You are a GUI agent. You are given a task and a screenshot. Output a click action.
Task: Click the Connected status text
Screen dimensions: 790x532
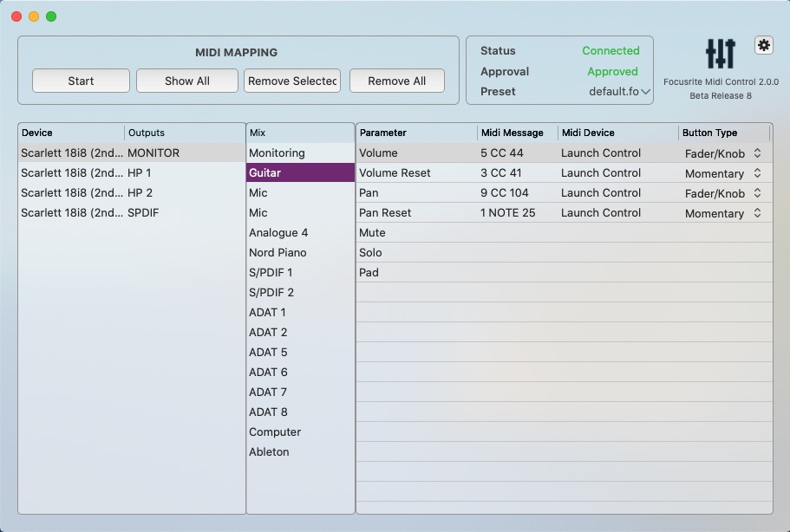(x=610, y=51)
